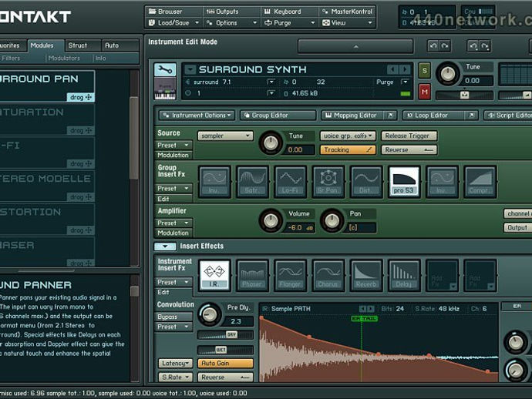Viewport: 532px width, 399px height.
Task: Select the Phaser insert effect slot
Action: pos(252,276)
